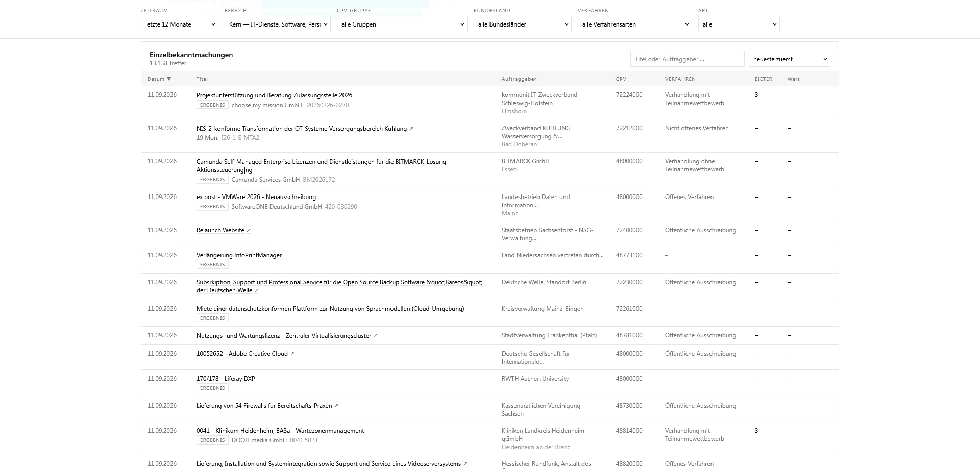Open the Camunda Self-Managed Enterprise Lizenzen notice

321,166
